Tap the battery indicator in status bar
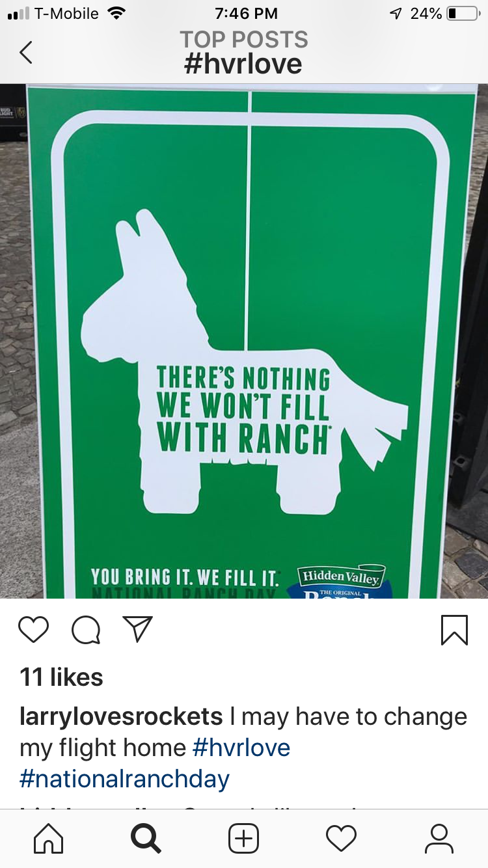Screen dimensions: 488x868 (463, 14)
